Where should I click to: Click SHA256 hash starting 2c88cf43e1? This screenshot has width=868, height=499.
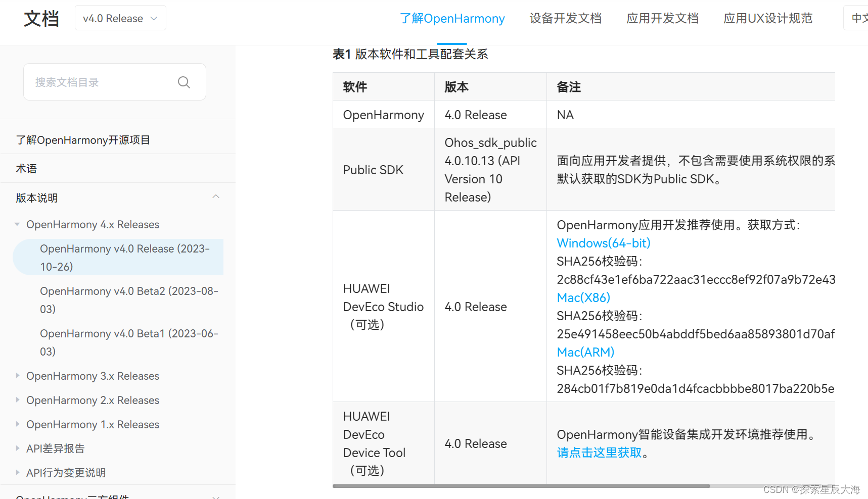point(696,279)
